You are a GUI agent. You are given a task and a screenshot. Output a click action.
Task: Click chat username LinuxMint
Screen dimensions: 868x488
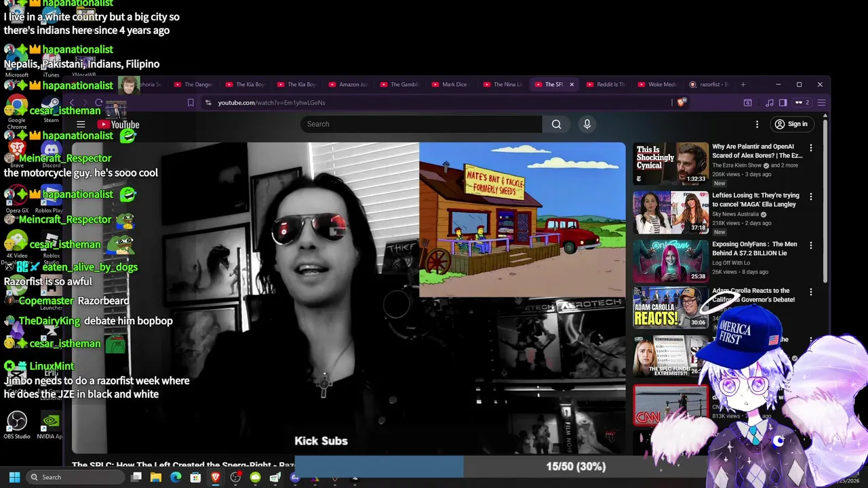pyautogui.click(x=52, y=366)
